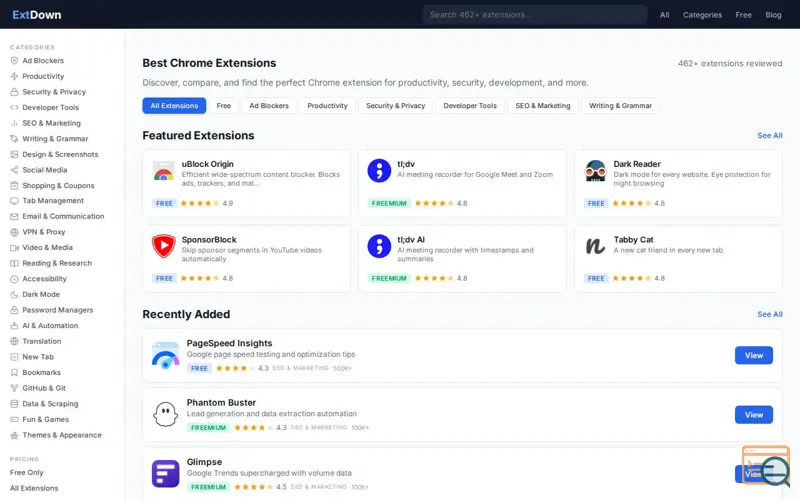Select the Developer Tools filter tab
This screenshot has width=800, height=500.
coord(470,106)
